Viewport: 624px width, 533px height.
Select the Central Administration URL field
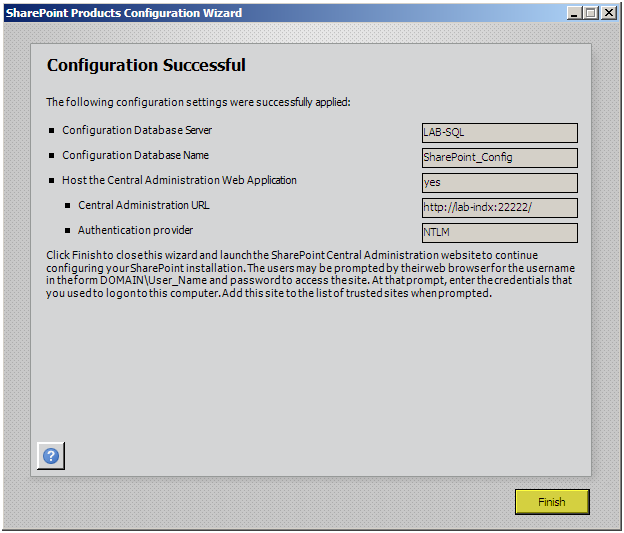pos(499,208)
